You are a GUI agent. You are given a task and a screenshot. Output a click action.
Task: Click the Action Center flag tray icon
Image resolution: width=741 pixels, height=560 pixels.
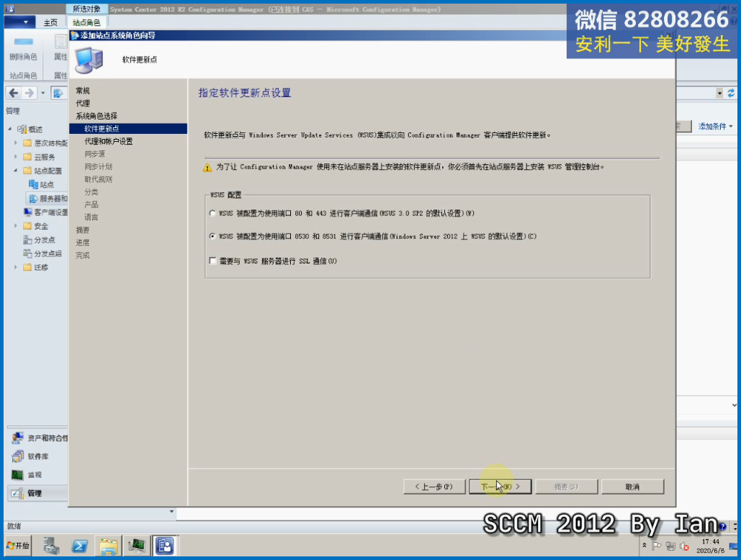[657, 546]
